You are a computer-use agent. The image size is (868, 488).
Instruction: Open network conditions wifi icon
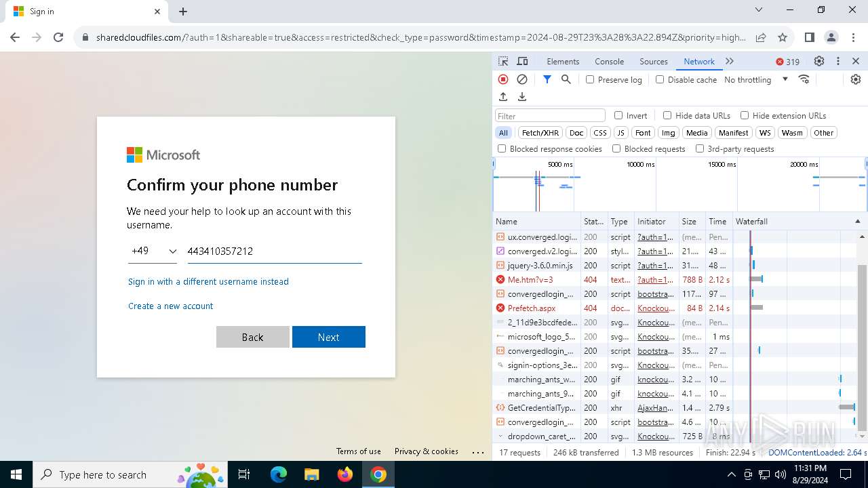click(804, 79)
